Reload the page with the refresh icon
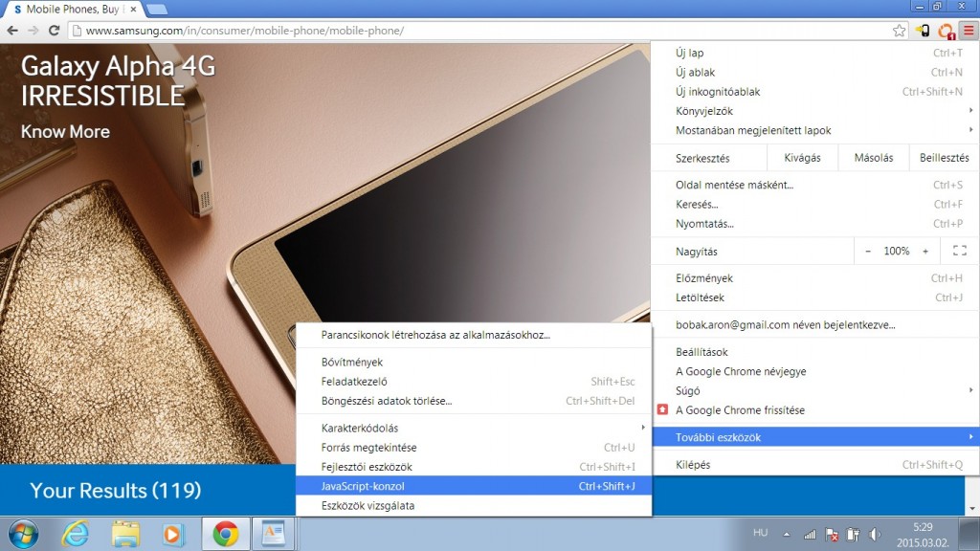Screen dimensions: 980x551 (x=54, y=31)
